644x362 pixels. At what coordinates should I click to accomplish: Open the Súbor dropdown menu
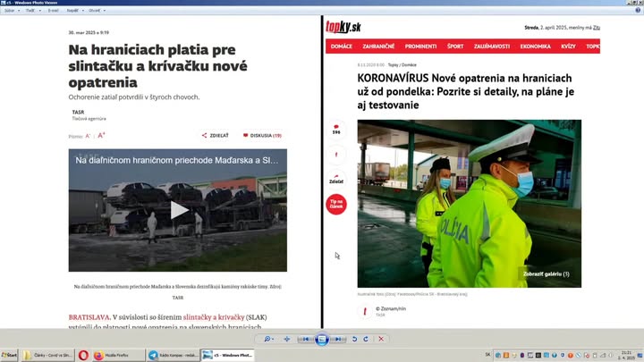point(11,11)
